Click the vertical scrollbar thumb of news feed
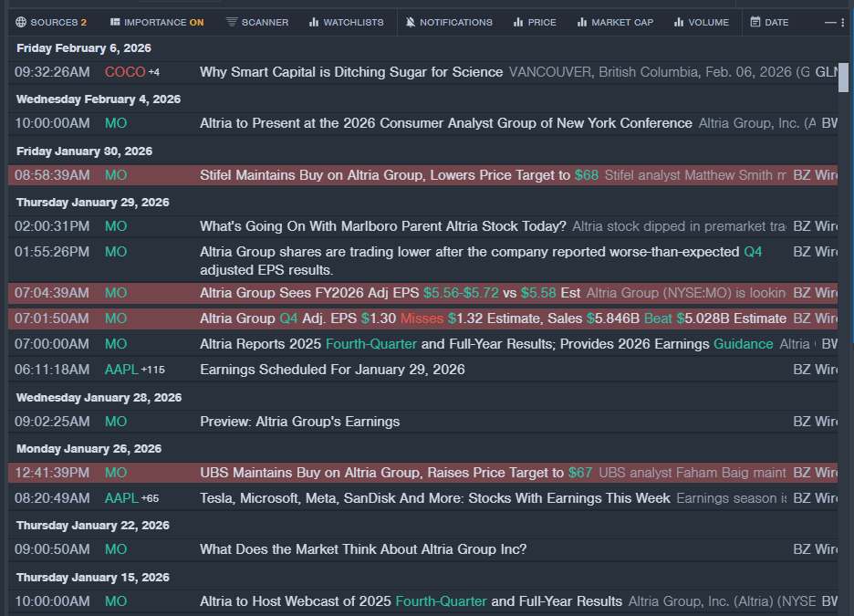 coord(843,78)
